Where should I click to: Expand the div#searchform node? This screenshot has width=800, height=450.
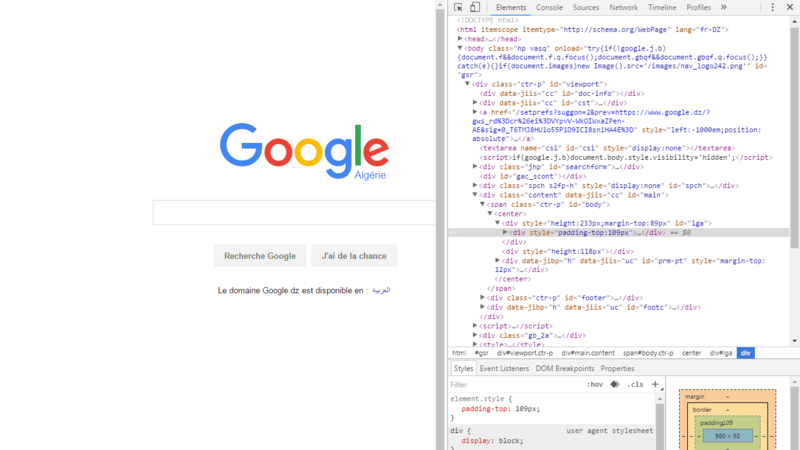tap(474, 166)
